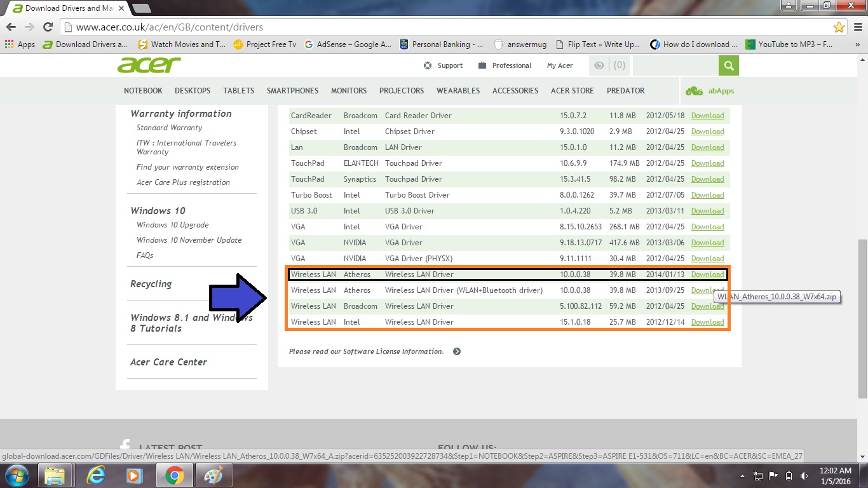The image size is (868, 488).
Task: Download the NVIDIA VGA Driver (PHYSX)
Action: tap(707, 259)
